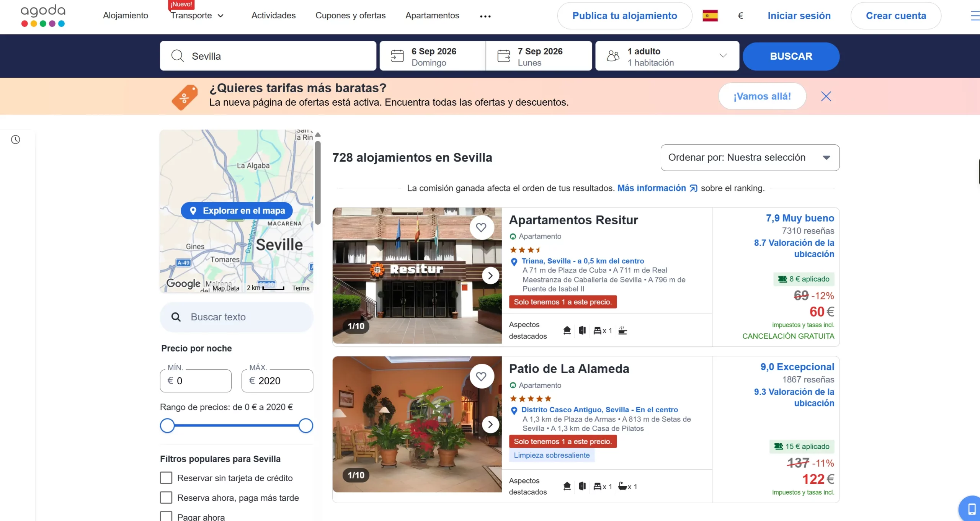Check the Pagar ahora filter

pyautogui.click(x=166, y=516)
